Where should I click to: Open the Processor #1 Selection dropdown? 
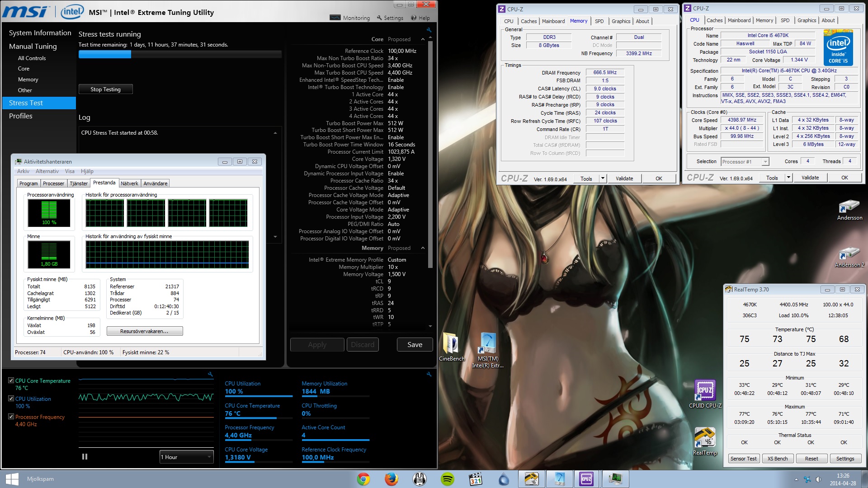point(745,162)
